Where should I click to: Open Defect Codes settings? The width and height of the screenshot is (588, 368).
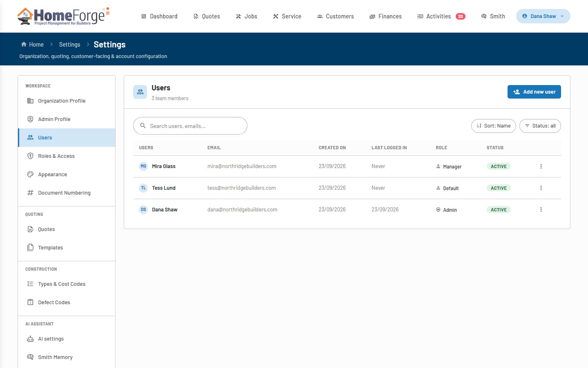tap(67, 303)
